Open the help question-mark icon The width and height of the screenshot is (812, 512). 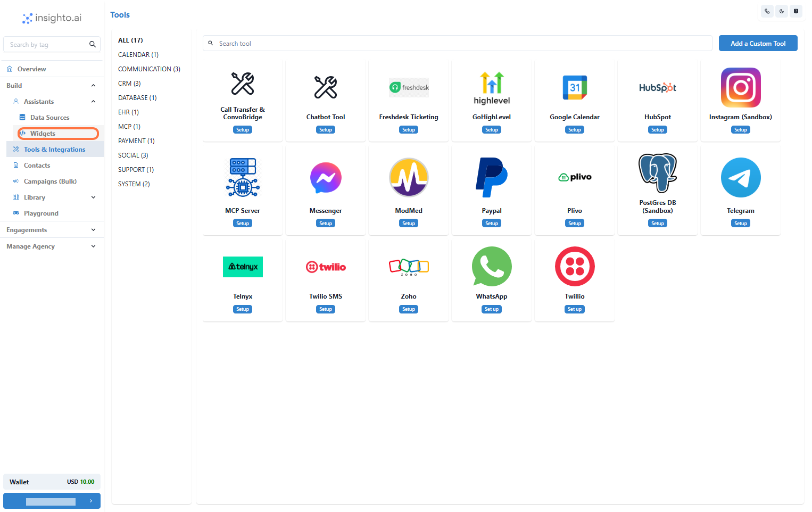click(796, 11)
